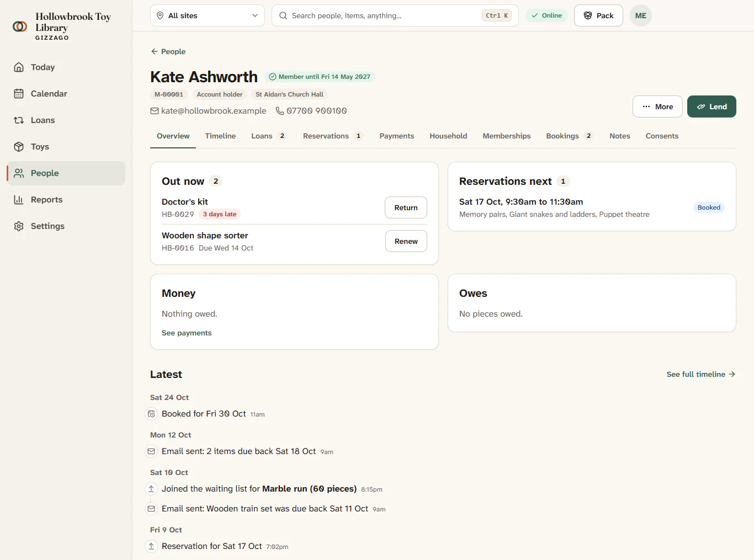Viewport: 754px width, 560px height.
Task: Click the '3 days late' label
Action: coord(220,214)
